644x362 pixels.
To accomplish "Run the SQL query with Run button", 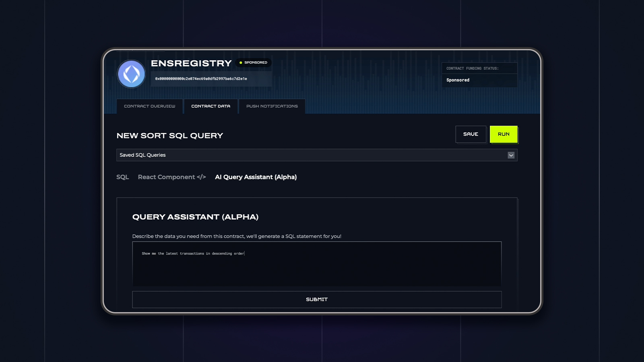I will [x=504, y=134].
